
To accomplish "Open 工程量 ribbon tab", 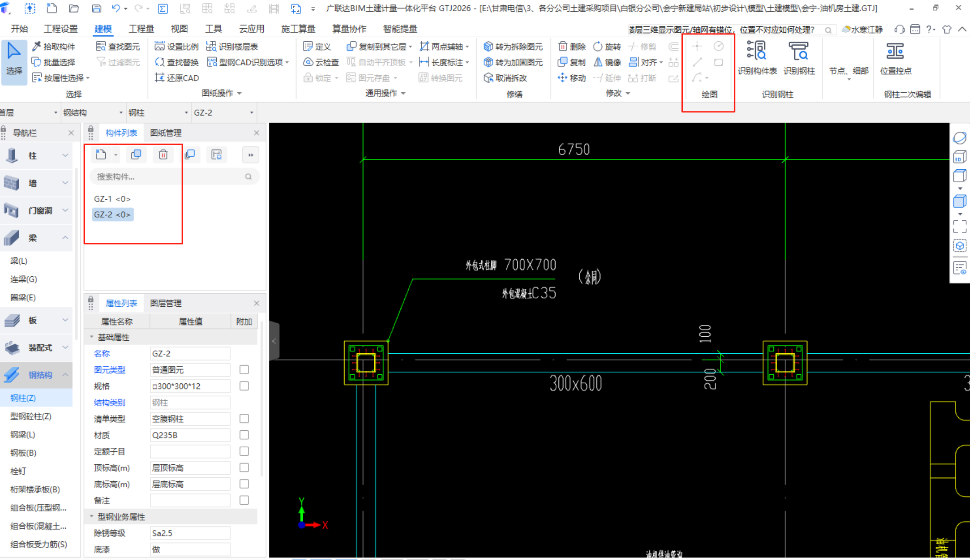I will tap(141, 29).
